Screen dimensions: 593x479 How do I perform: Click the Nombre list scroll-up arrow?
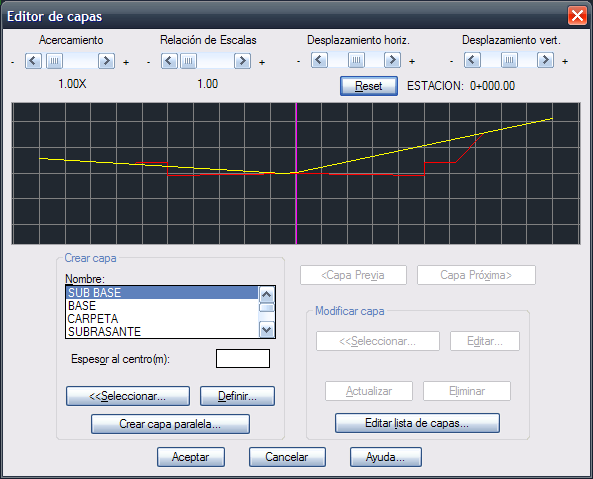coord(267,295)
